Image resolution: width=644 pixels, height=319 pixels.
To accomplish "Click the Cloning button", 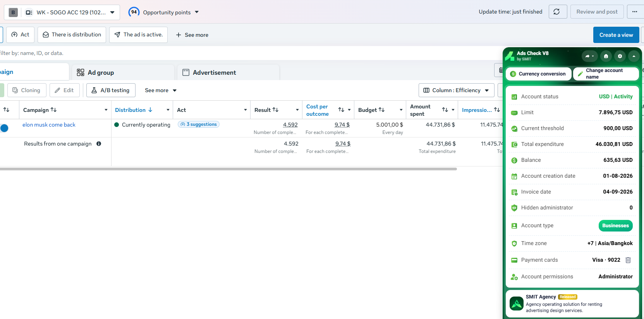I will 26,90.
